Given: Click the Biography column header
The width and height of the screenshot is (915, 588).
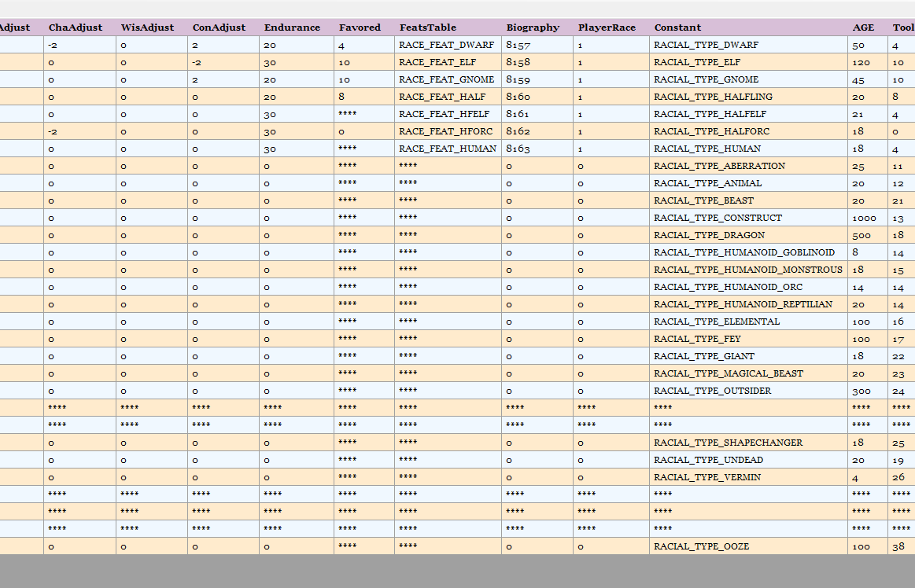Looking at the screenshot, I should (x=533, y=28).
